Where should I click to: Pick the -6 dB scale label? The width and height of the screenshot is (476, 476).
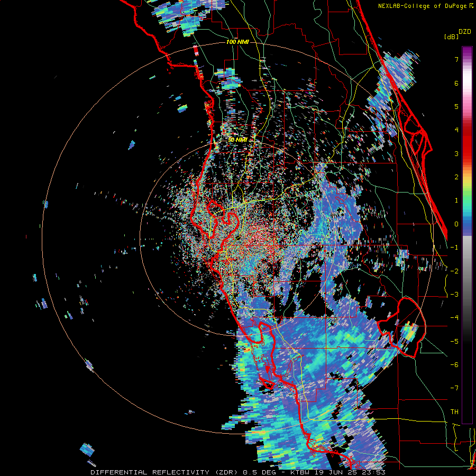point(454,365)
